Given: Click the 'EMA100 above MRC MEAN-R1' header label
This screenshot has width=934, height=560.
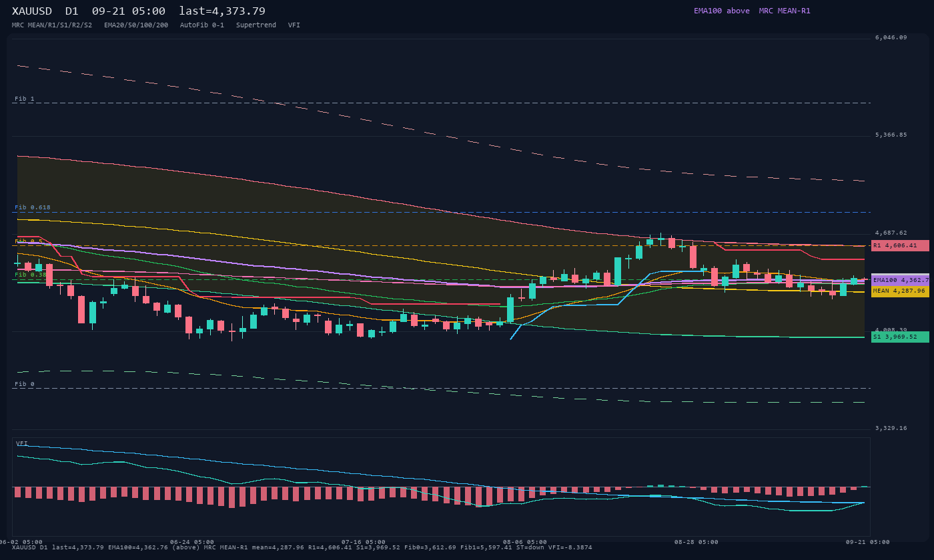Looking at the screenshot, I should point(752,11).
